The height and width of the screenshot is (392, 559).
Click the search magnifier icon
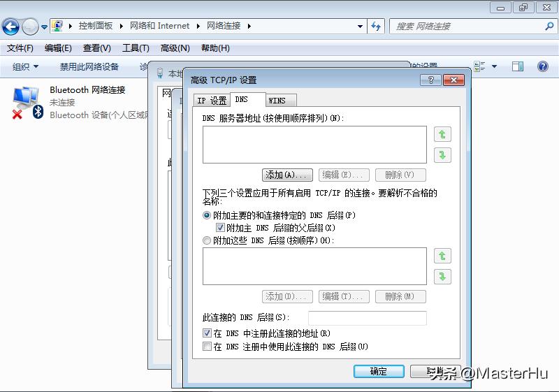[549, 26]
